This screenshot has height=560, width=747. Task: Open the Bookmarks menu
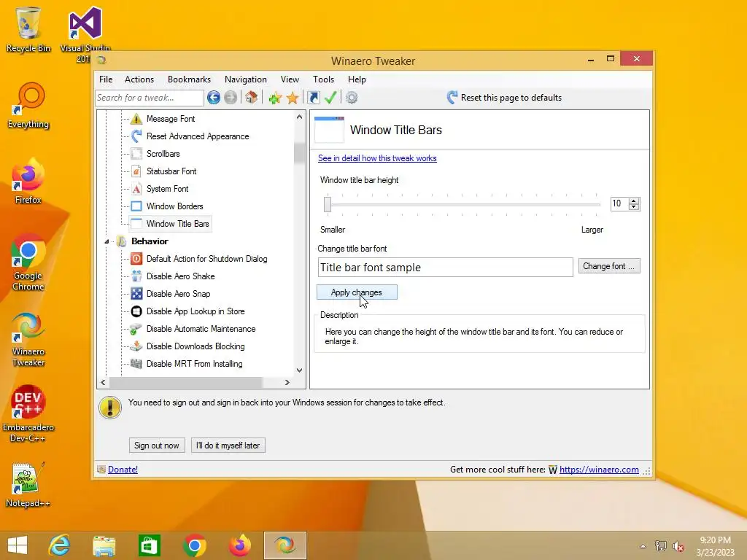point(189,79)
